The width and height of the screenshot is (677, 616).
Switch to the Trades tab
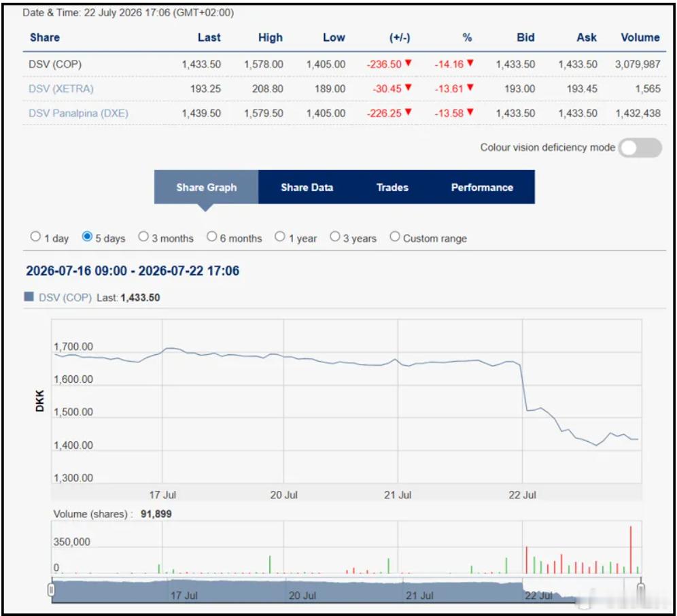(392, 187)
